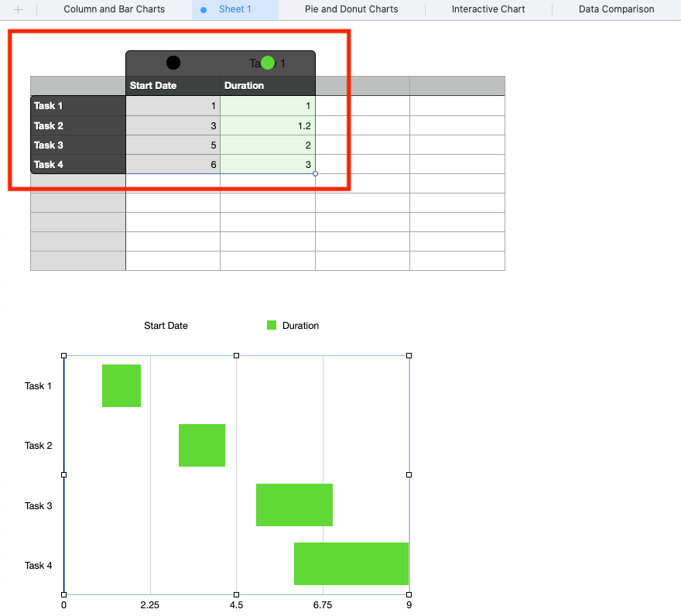
Task: Click the Task 2 duration cell 1.2
Action: pos(267,125)
